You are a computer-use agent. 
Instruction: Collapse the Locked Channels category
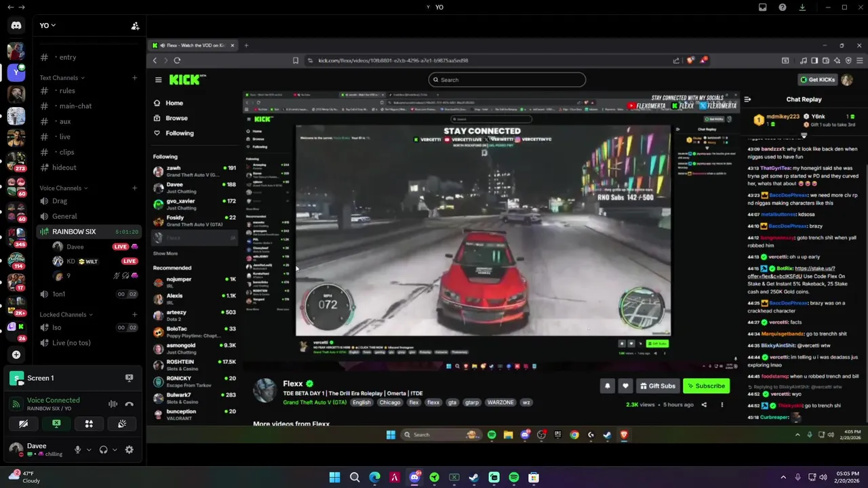pyautogui.click(x=66, y=314)
